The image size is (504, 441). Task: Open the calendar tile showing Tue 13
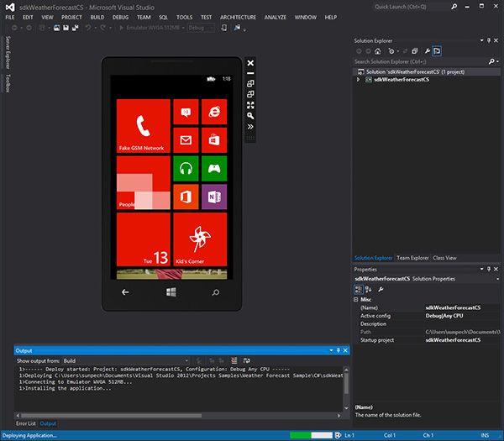[x=144, y=239]
